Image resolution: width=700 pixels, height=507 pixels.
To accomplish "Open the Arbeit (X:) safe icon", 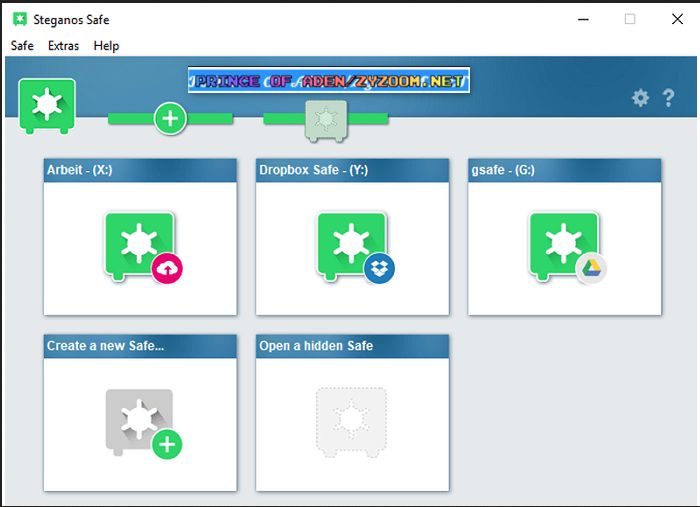I will (139, 246).
